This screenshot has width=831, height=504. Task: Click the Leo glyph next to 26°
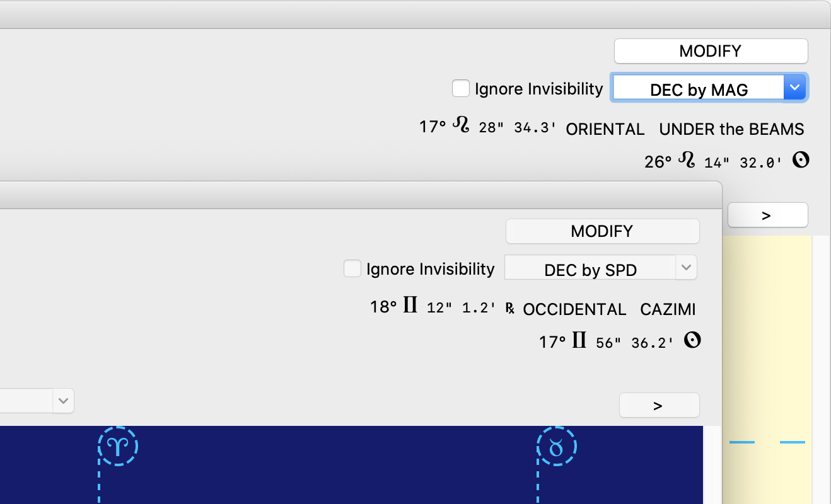point(686,161)
